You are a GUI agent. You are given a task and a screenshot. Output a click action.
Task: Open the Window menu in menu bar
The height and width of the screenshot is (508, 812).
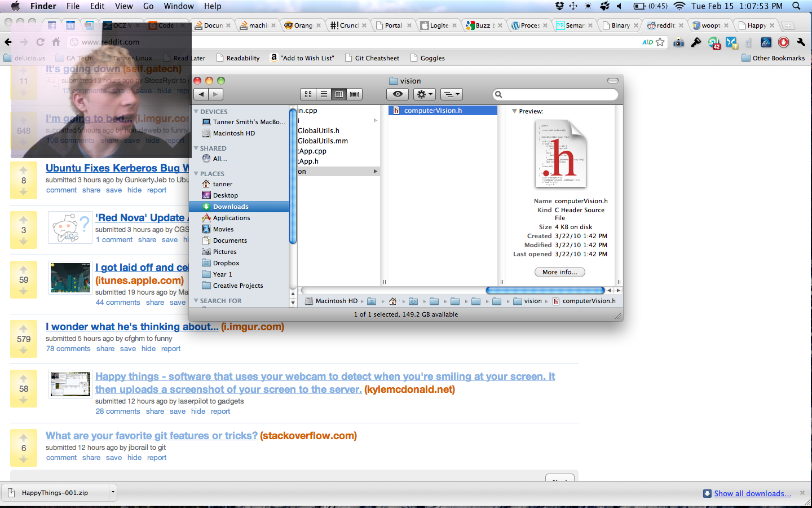coord(179,6)
